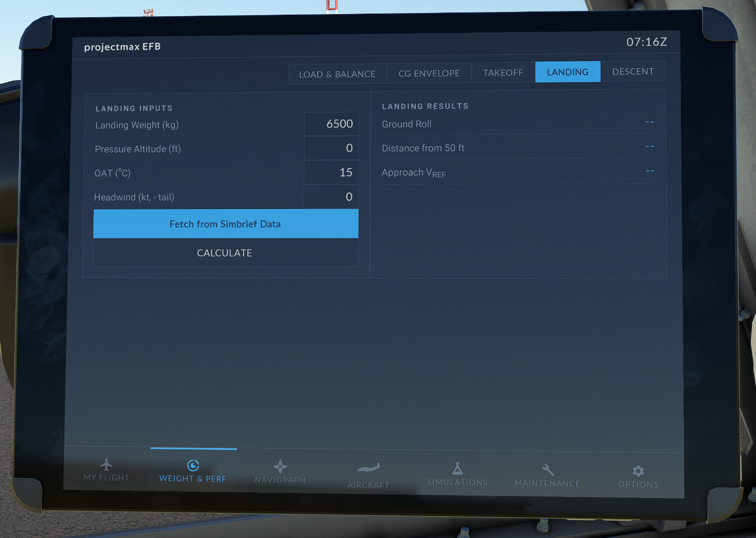
Task: Click the Landing Results heading
Action: click(425, 106)
